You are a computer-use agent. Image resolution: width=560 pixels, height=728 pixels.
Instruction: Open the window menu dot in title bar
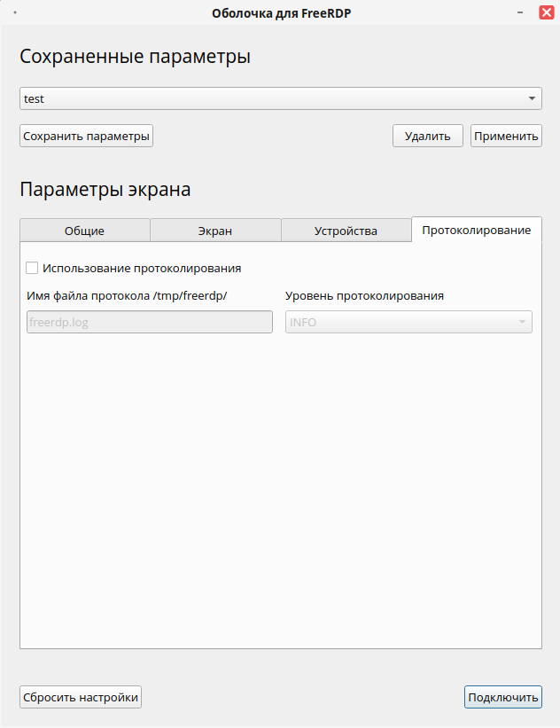click(15, 12)
